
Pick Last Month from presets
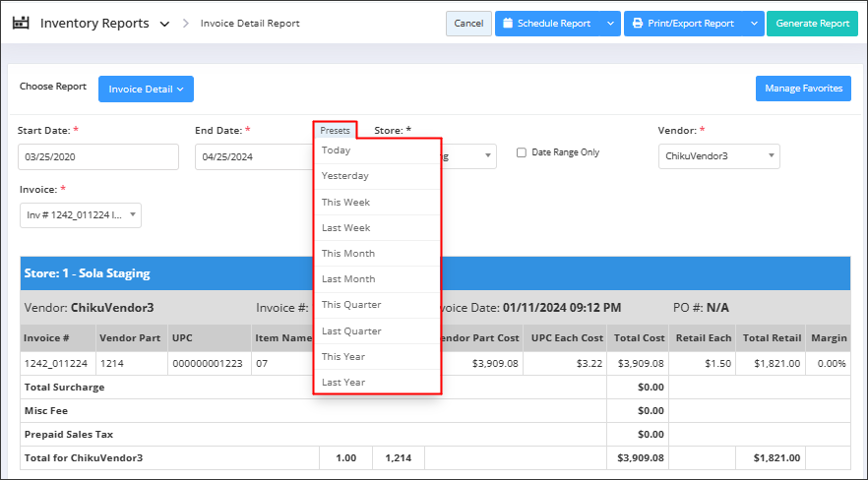347,279
